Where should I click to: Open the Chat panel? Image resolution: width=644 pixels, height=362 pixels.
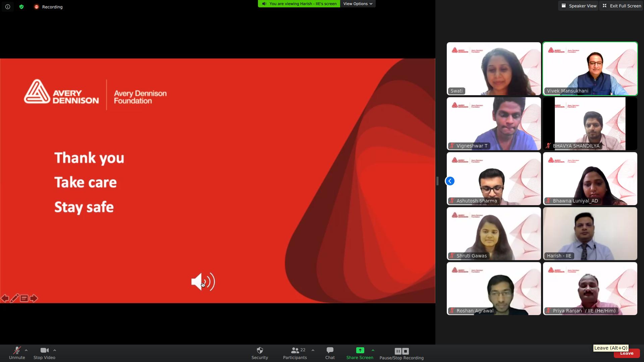pos(330,353)
